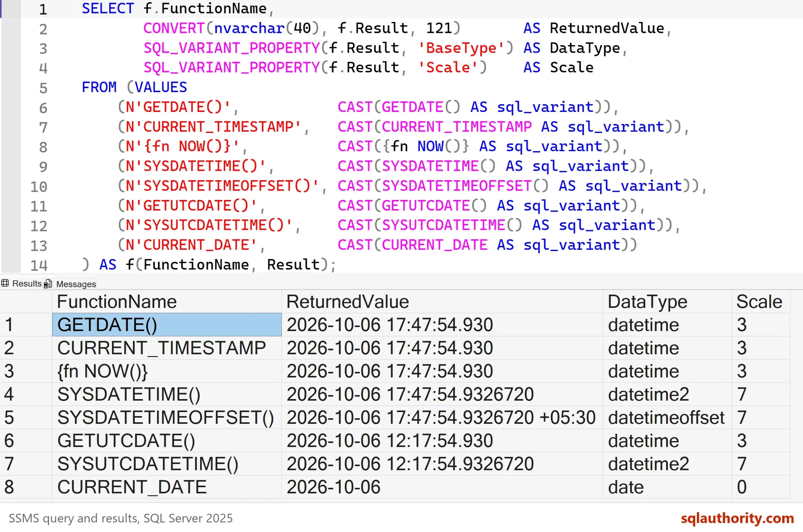Select row header 4 in results
Image resolution: width=803 pixels, height=532 pixels.
coord(26,394)
